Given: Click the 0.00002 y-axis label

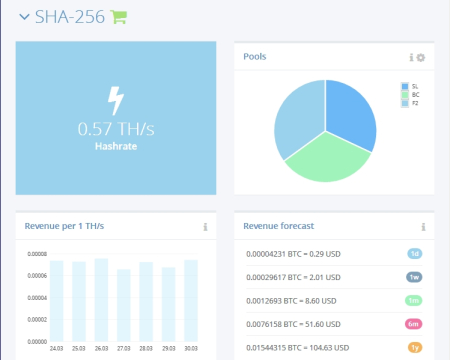Looking at the screenshot, I should 37,319.
